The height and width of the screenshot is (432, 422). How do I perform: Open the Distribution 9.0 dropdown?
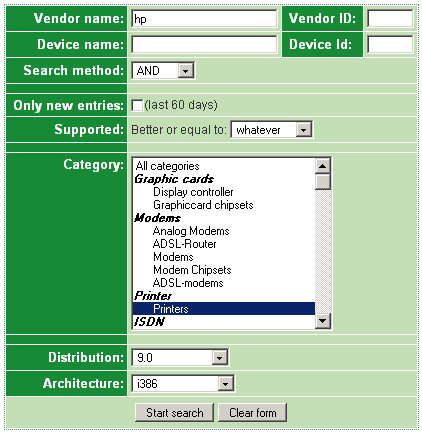click(180, 358)
